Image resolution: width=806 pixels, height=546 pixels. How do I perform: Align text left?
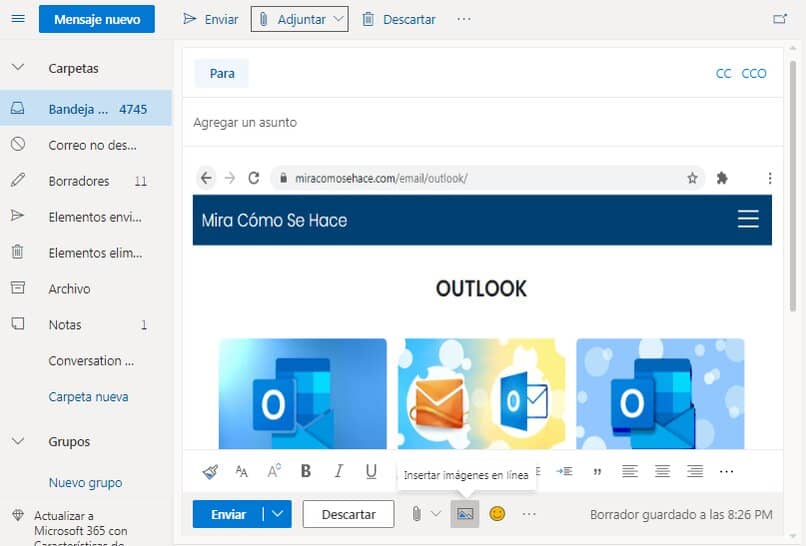(x=630, y=471)
